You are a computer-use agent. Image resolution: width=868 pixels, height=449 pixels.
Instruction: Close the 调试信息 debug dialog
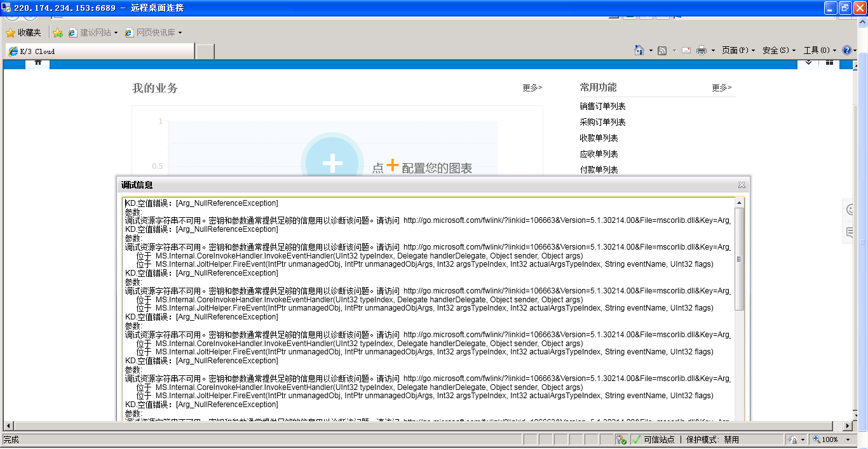coord(742,185)
